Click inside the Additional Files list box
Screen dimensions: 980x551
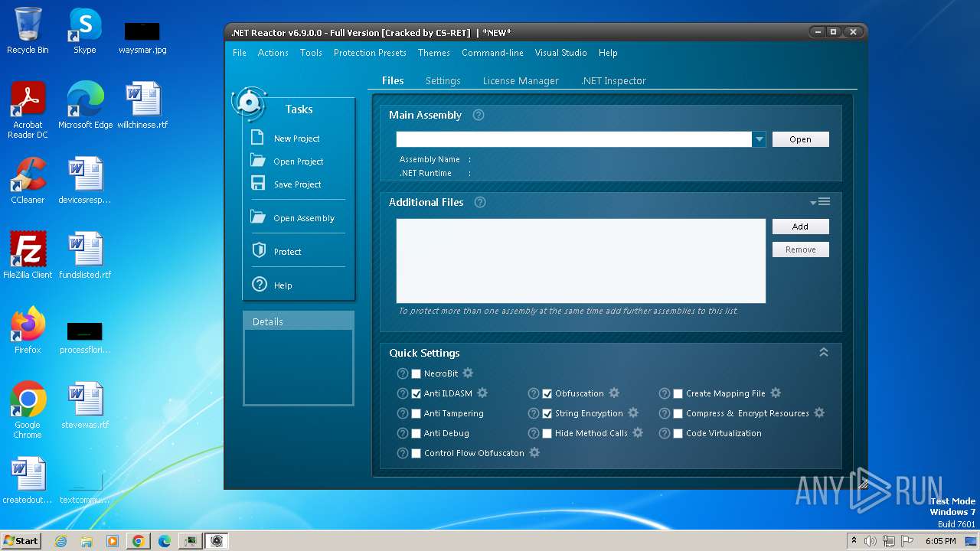pos(580,261)
